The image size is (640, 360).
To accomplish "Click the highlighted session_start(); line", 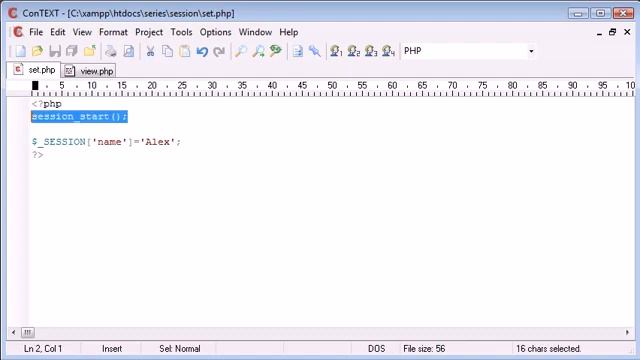I will [80, 116].
